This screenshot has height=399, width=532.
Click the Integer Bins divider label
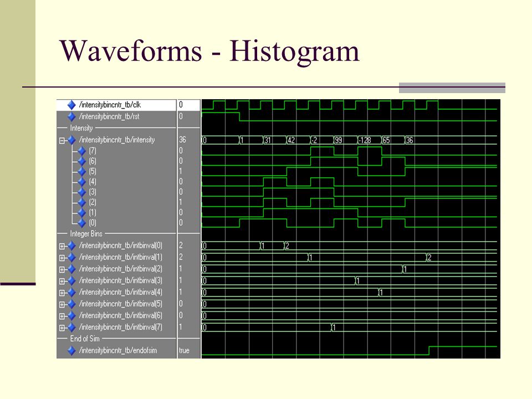coord(86,234)
